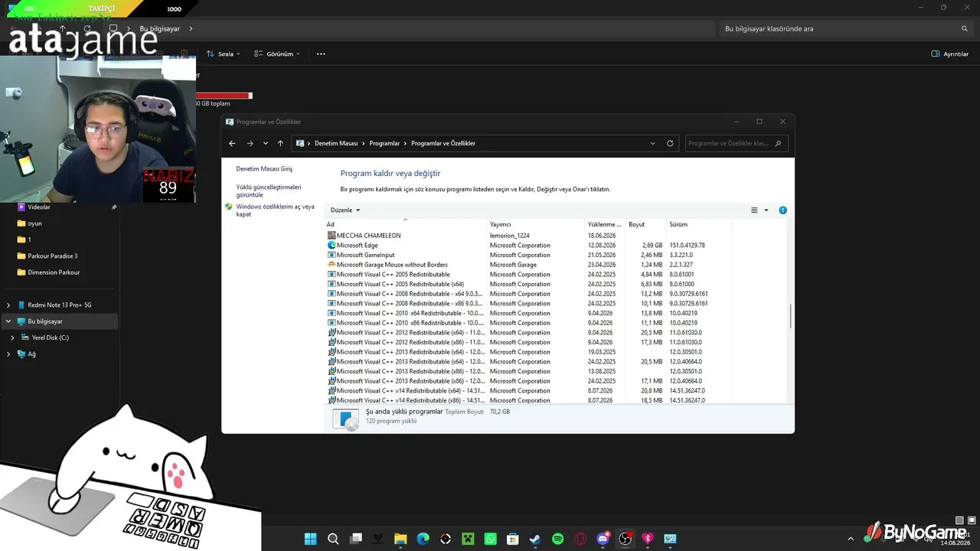Launch Microsoft Edge from the taskbar
980x551 pixels.
pyautogui.click(x=423, y=539)
